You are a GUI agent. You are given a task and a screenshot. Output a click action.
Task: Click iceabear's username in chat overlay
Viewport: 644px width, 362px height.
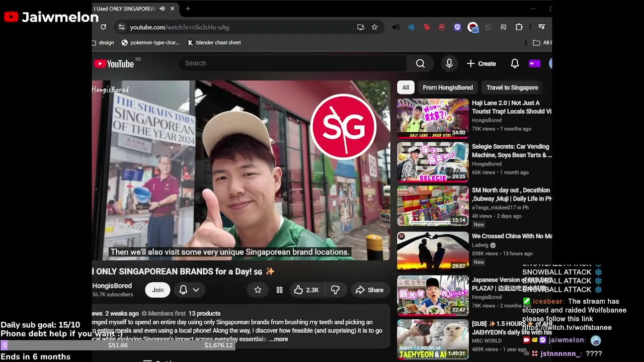pos(548,302)
